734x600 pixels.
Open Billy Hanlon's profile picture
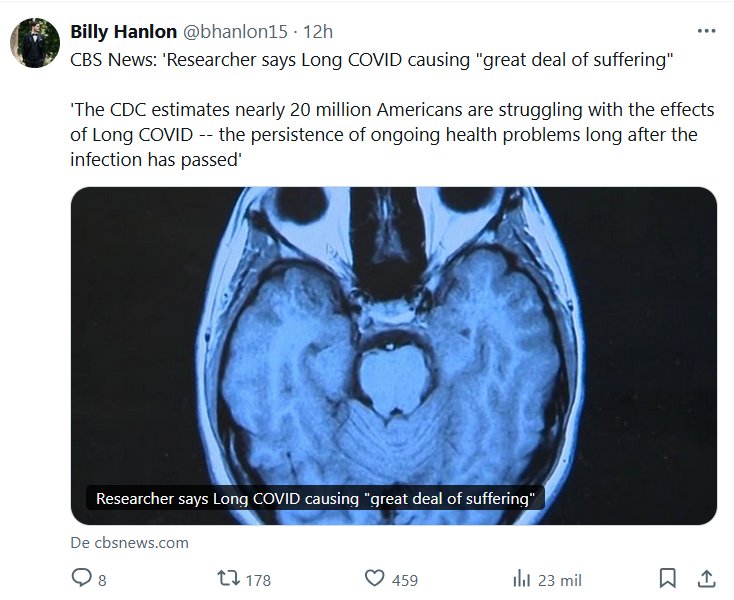pyautogui.click(x=33, y=42)
